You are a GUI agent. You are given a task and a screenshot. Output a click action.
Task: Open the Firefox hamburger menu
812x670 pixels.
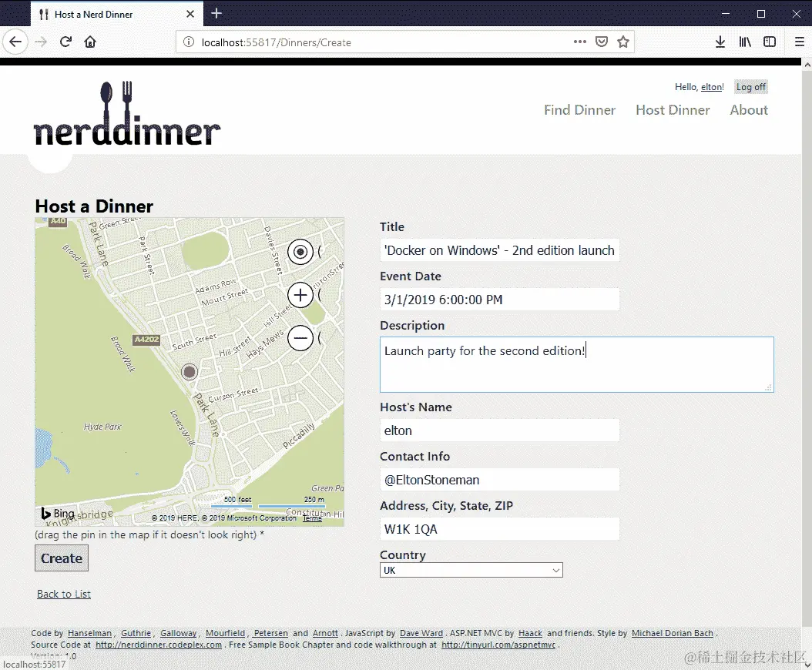(x=799, y=42)
